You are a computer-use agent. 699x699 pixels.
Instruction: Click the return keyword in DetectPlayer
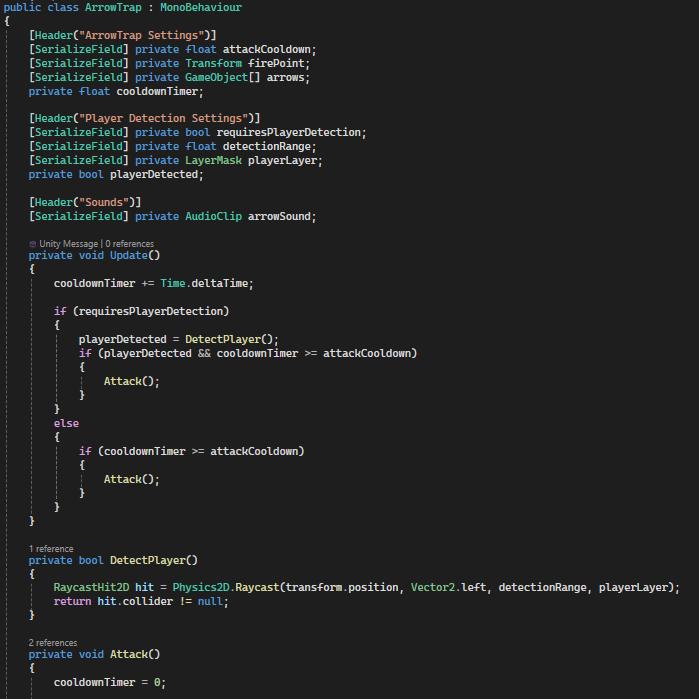(72, 601)
